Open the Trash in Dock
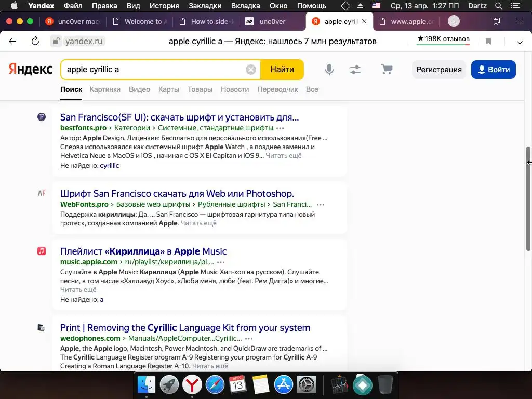The image size is (532, 399). [385, 385]
